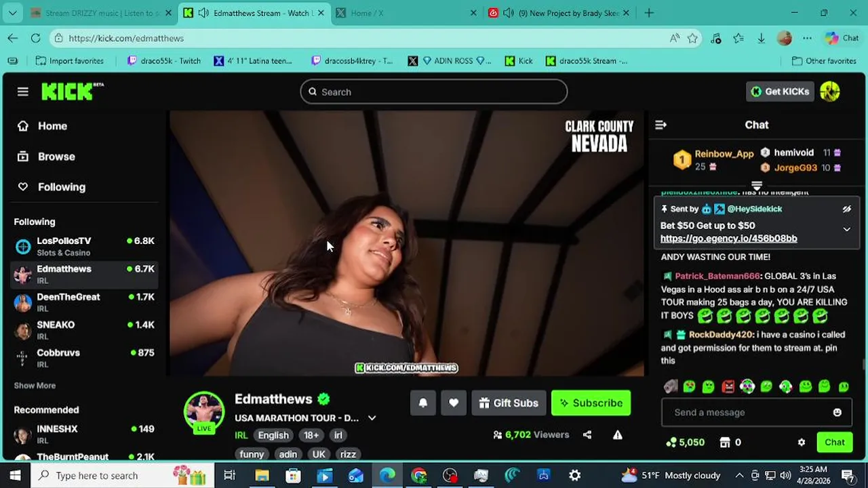Share the stream via share icon
Screen dimensions: 868x488
tap(587, 435)
